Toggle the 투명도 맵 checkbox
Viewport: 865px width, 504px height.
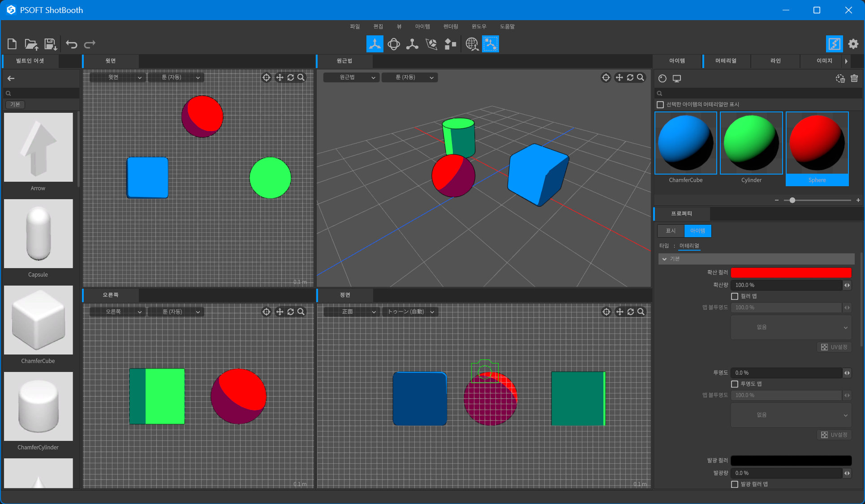click(735, 384)
